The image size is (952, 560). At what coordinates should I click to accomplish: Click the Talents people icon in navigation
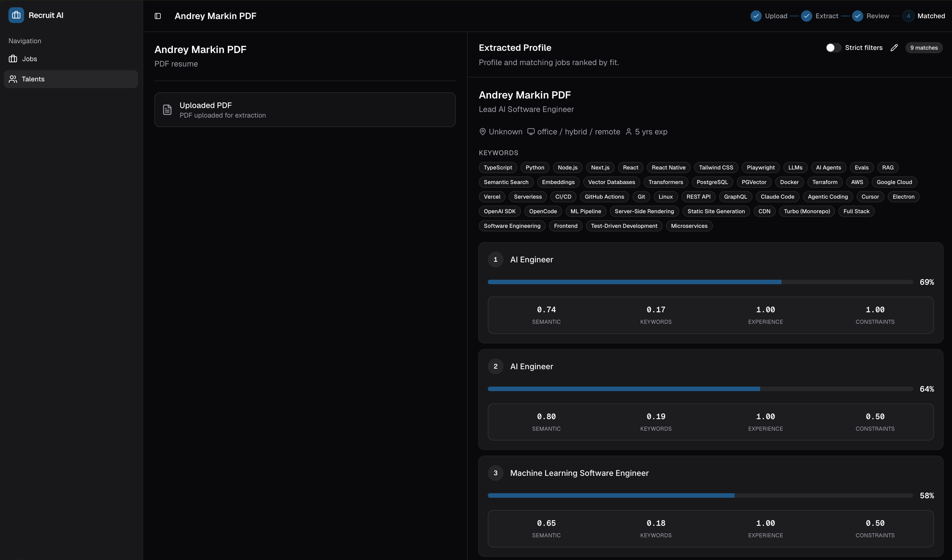tap(13, 79)
